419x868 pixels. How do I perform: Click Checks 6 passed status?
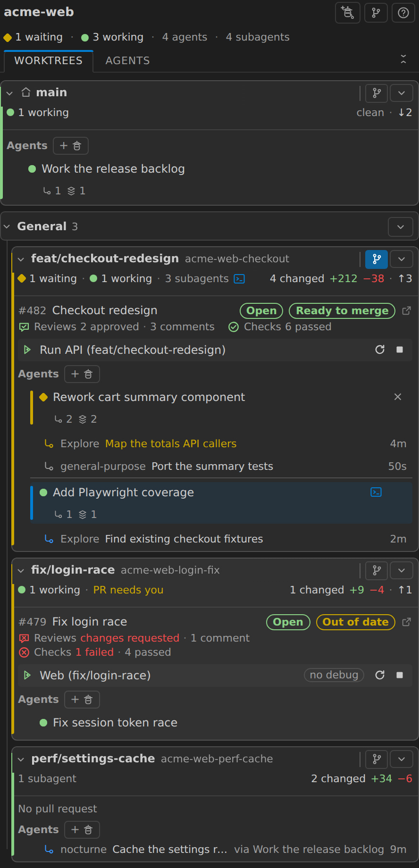click(x=280, y=327)
